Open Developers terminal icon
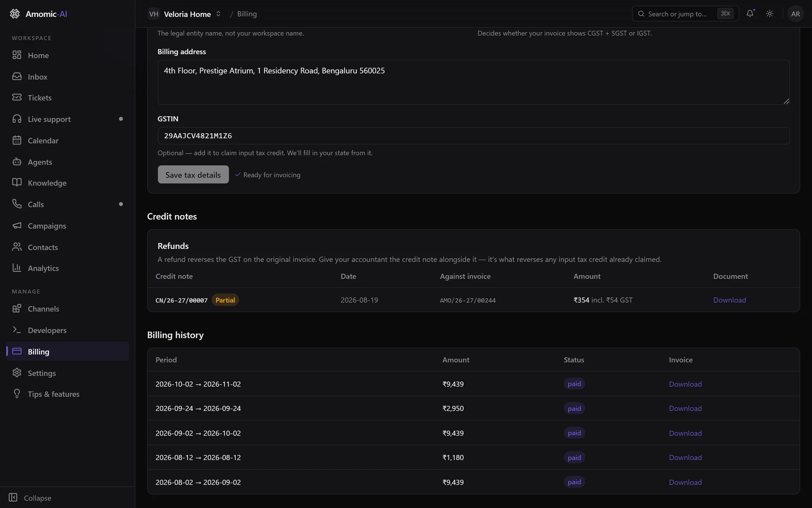This screenshot has width=812, height=508. click(x=17, y=330)
